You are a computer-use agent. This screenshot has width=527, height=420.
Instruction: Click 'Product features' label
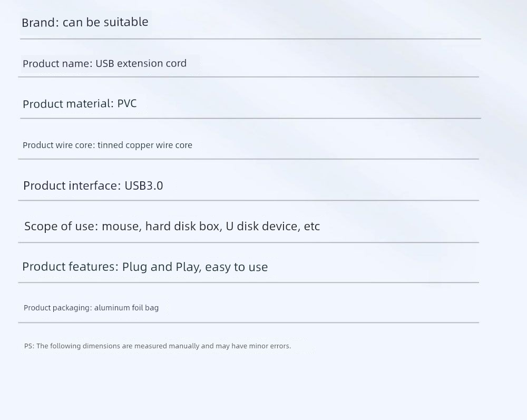[69, 267]
